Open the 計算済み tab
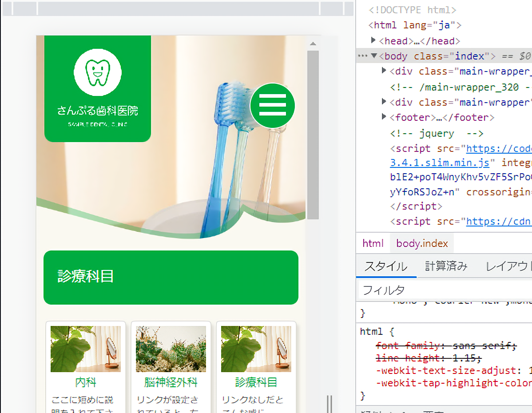 (x=446, y=266)
